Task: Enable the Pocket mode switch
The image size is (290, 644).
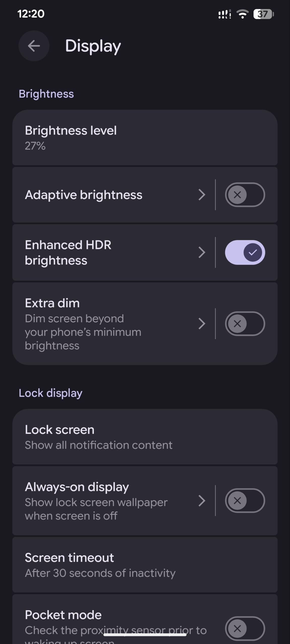Action: click(245, 628)
